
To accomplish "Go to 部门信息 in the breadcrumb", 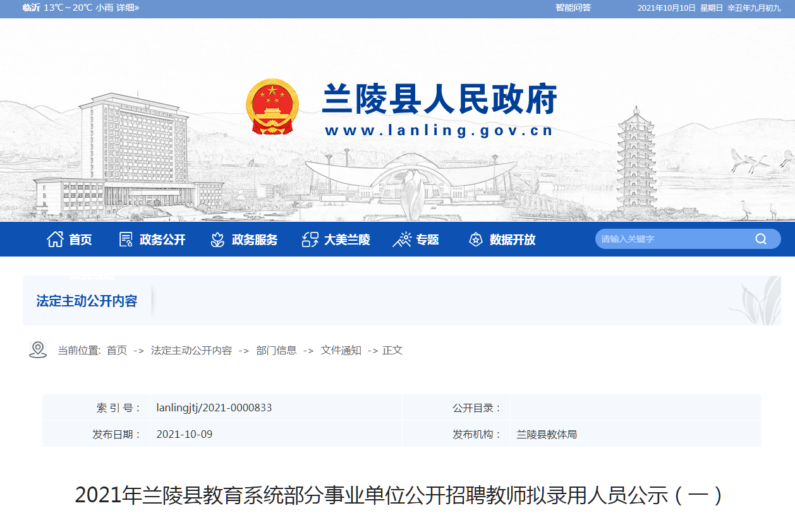I will click(x=276, y=350).
